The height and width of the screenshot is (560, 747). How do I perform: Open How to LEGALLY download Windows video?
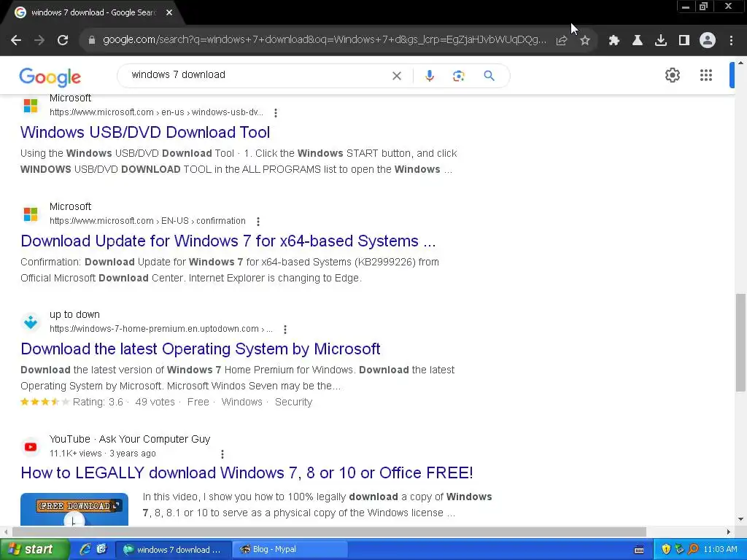coord(247,472)
